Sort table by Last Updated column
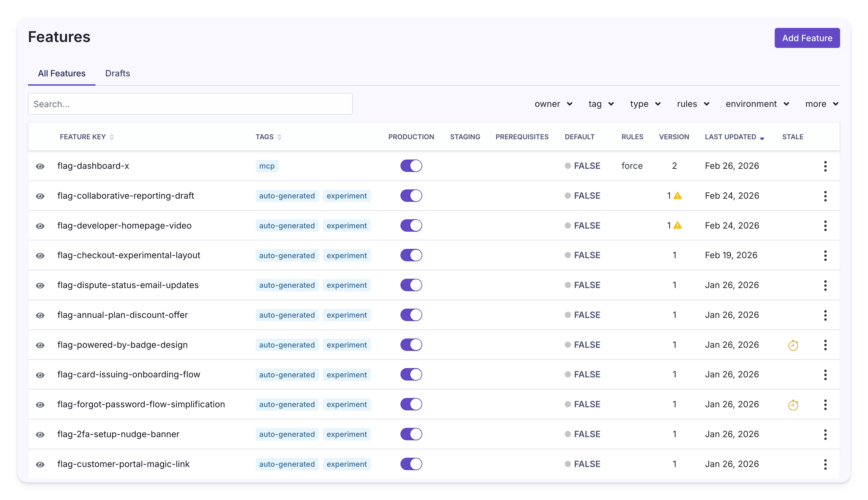868x500 pixels. click(734, 137)
